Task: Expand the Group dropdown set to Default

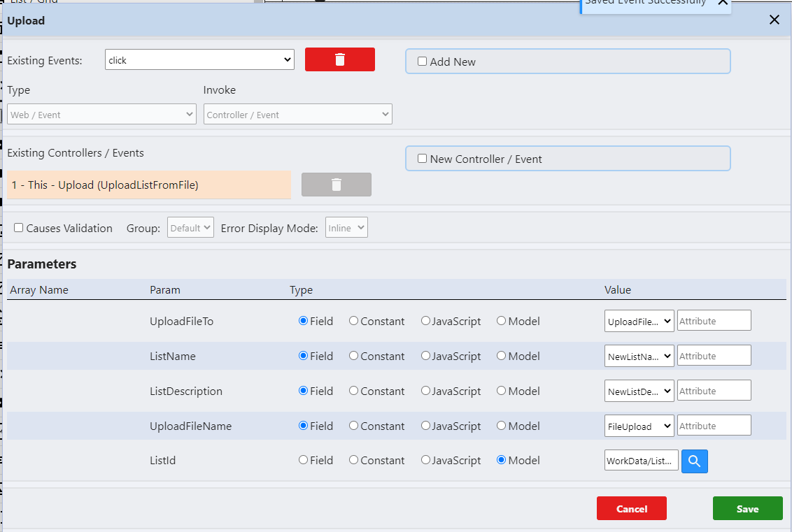Action: click(190, 227)
